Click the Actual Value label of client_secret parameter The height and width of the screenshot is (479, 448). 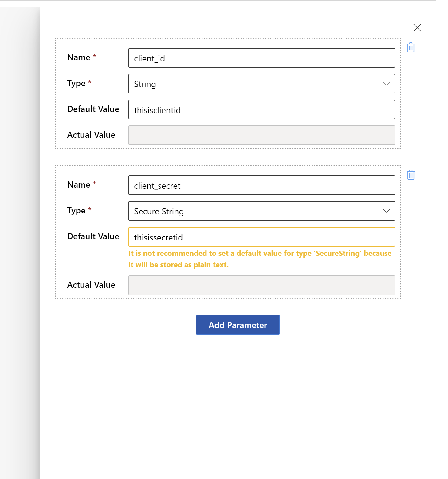point(91,285)
